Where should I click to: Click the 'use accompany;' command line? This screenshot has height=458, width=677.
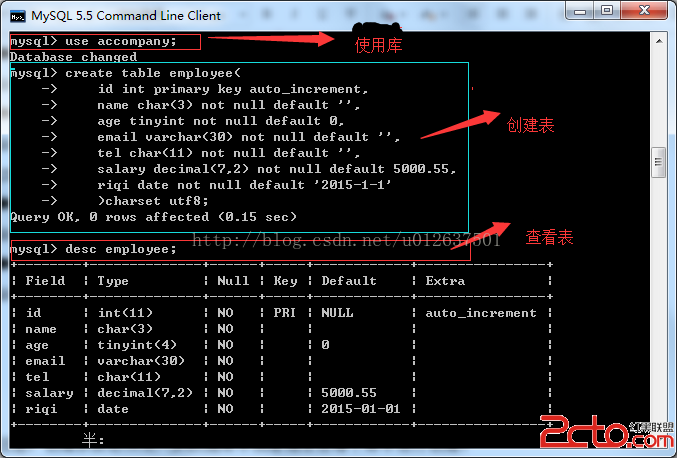(x=93, y=42)
